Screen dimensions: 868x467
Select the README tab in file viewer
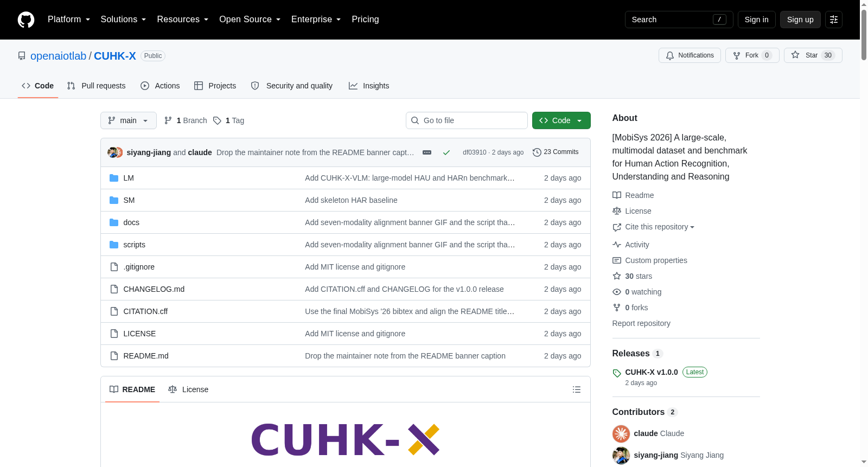point(132,389)
